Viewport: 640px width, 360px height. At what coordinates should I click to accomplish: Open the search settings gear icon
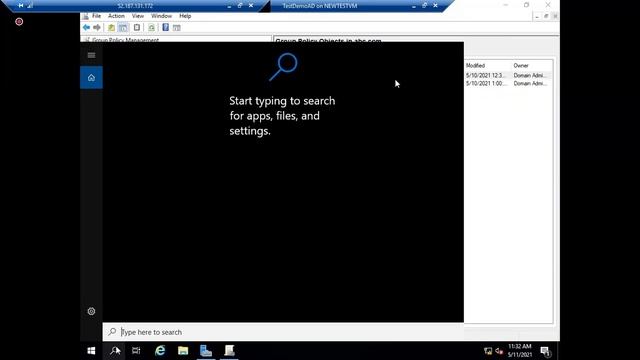click(91, 311)
